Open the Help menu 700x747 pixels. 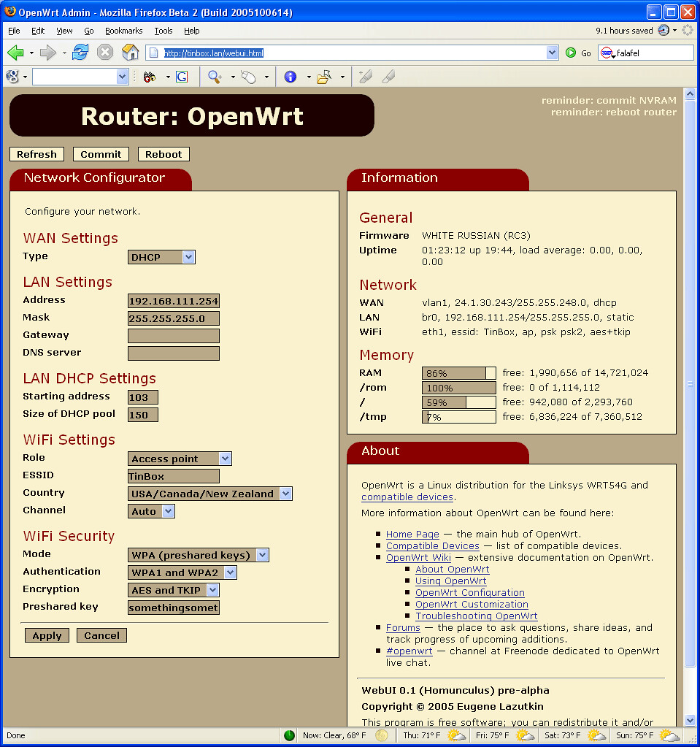coord(192,31)
